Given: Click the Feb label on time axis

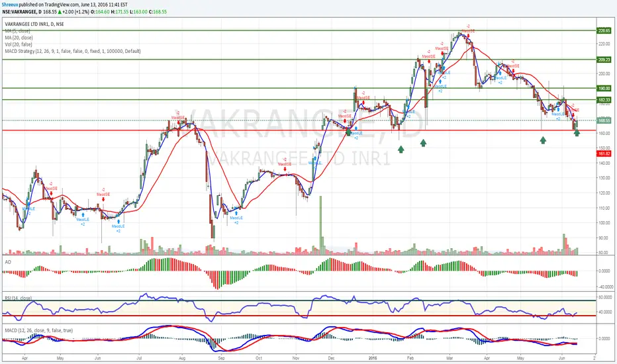Looking at the screenshot, I should [410, 358].
